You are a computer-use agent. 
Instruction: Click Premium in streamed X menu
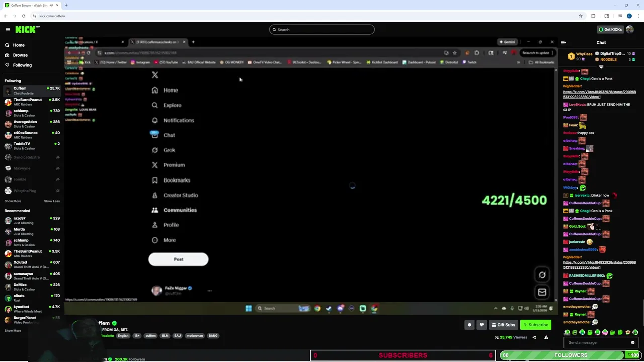pyautogui.click(x=168, y=165)
